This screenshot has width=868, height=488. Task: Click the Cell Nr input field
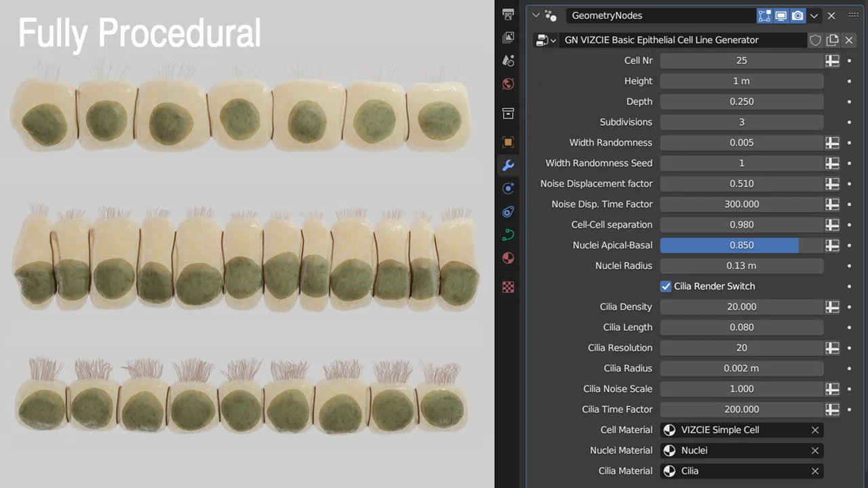pos(741,60)
